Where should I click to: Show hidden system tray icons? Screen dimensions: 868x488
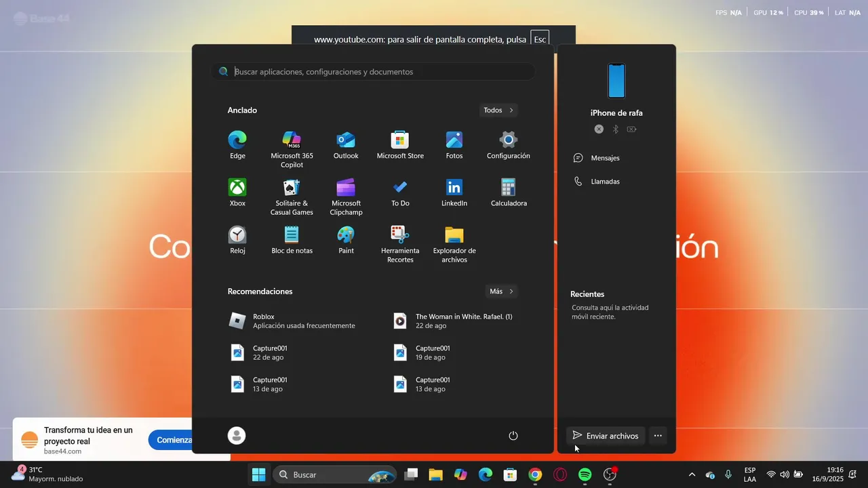tap(692, 474)
